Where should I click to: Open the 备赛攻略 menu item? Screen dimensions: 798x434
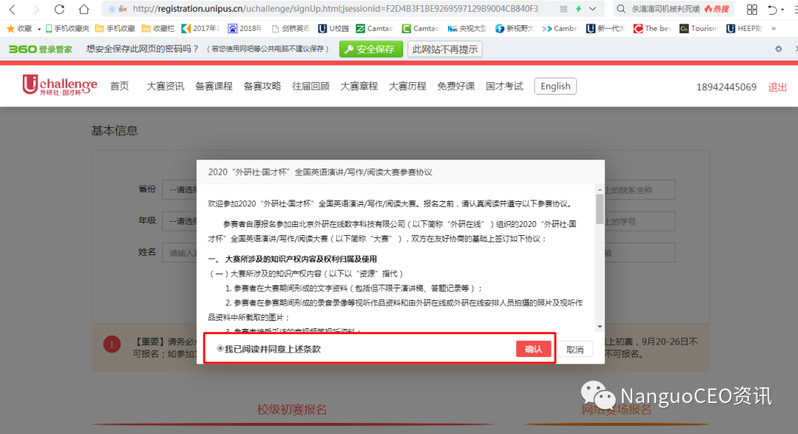262,86
